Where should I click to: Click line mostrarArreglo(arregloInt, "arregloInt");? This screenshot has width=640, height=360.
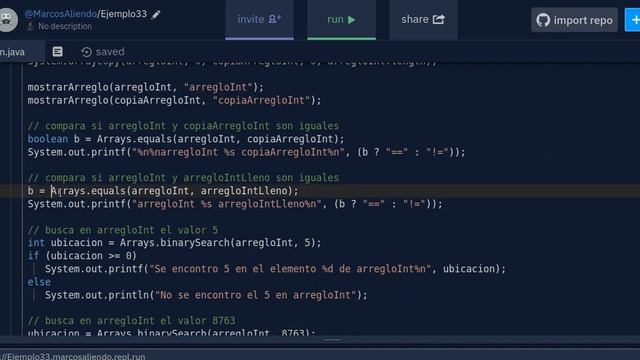coord(146,87)
